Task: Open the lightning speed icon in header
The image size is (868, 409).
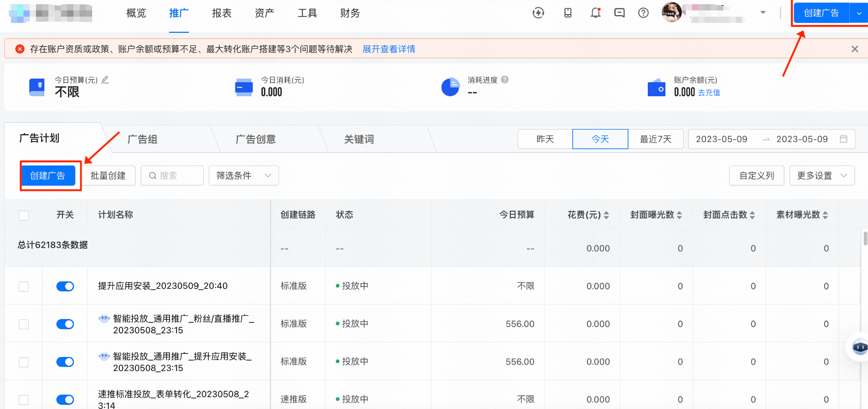Action: pyautogui.click(x=538, y=13)
